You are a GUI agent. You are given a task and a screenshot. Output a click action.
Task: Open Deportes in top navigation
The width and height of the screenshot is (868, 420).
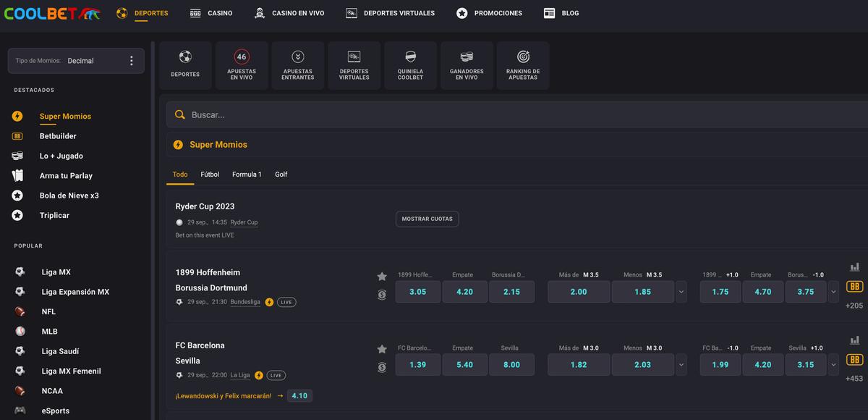142,13
